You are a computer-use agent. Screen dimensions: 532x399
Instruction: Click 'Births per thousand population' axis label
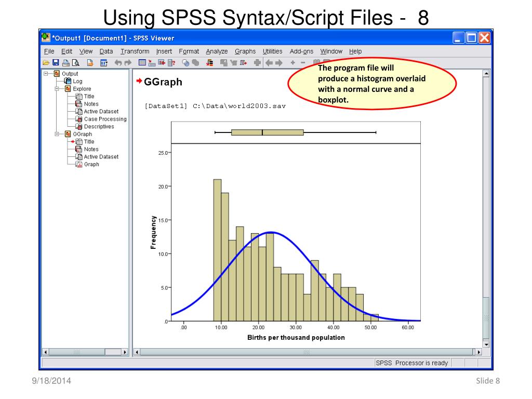[x=296, y=338]
